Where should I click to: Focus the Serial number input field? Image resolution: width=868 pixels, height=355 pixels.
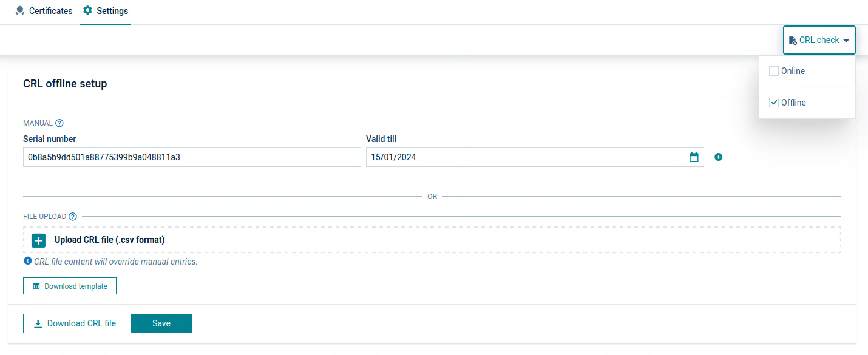click(192, 157)
